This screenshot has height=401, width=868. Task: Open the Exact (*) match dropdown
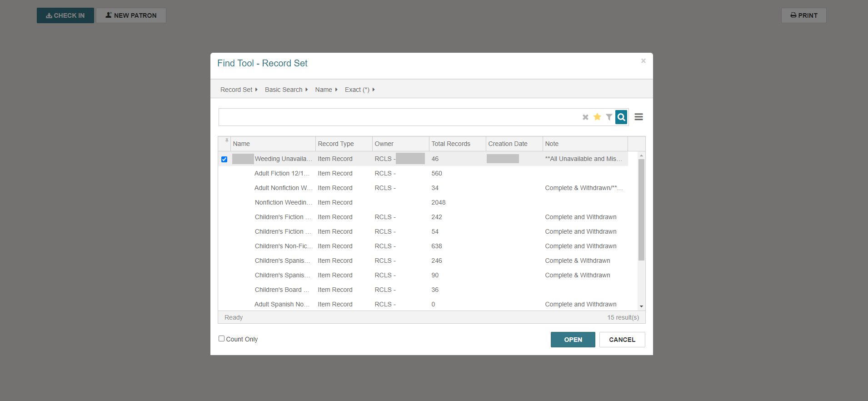[359, 90]
